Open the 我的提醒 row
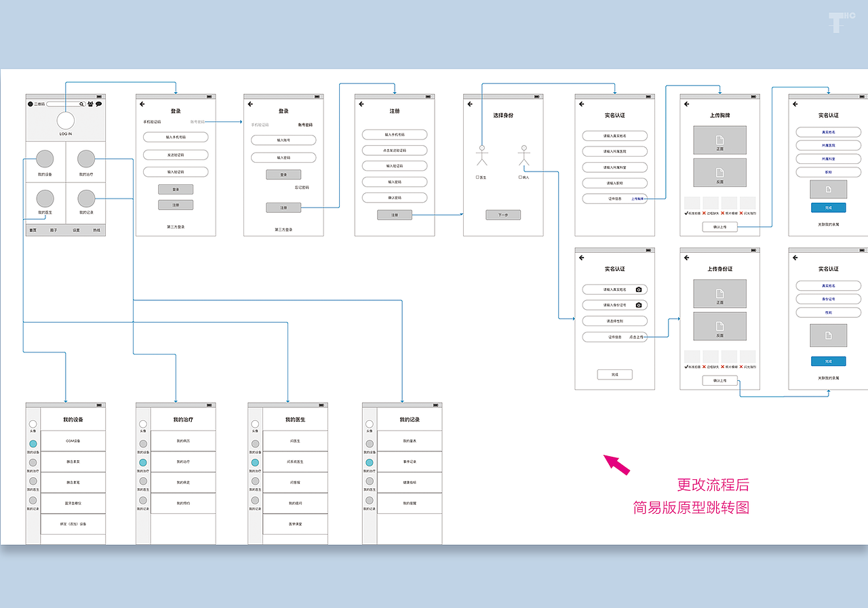This screenshot has height=608, width=868. click(410, 503)
